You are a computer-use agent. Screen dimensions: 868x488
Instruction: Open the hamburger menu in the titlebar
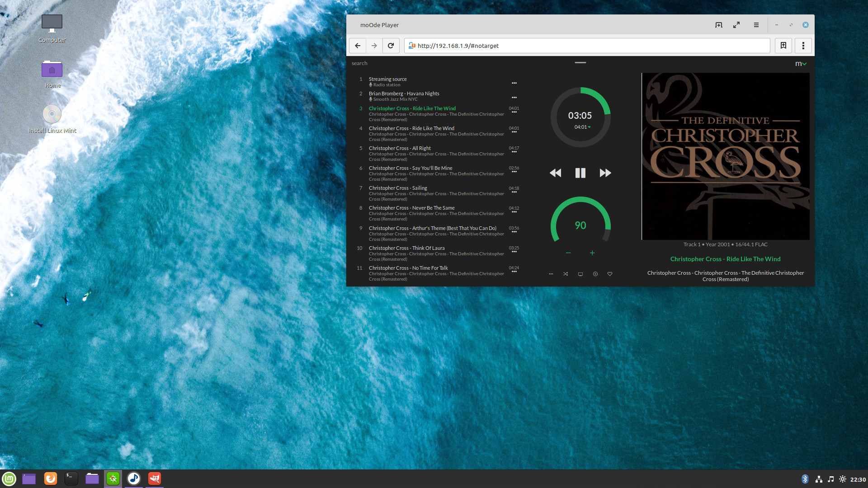pos(755,25)
